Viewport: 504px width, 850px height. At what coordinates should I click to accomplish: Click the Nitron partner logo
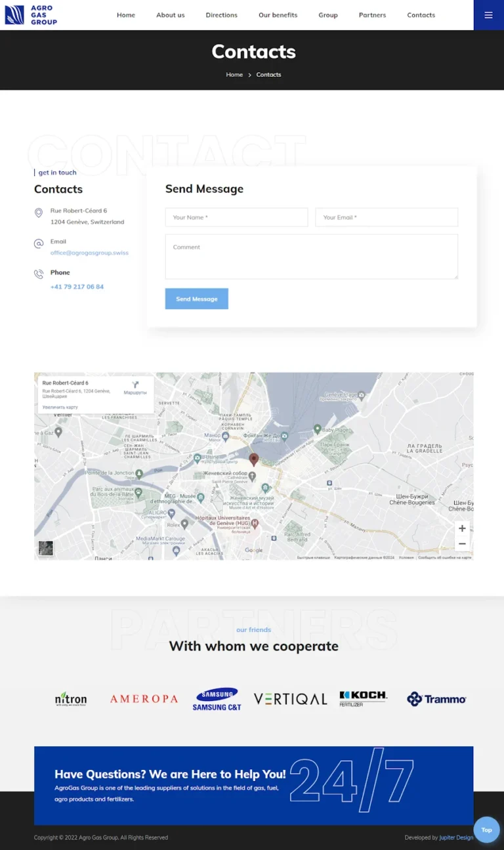click(71, 699)
